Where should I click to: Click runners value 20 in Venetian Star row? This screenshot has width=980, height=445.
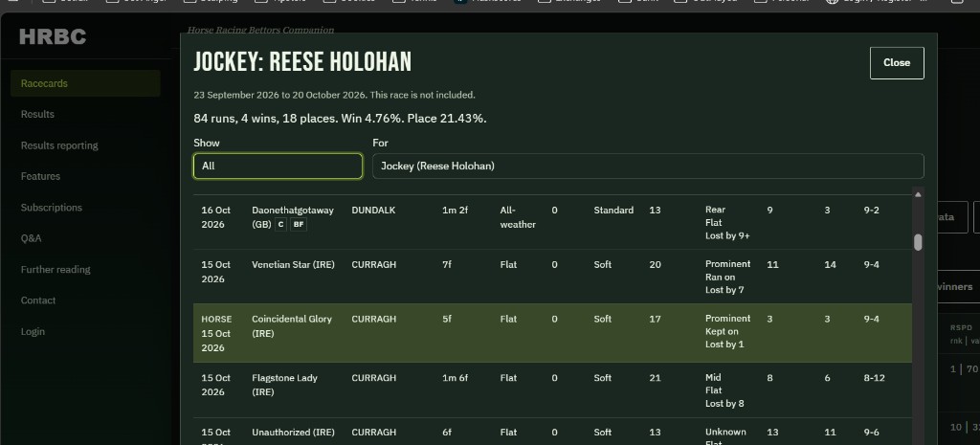pyautogui.click(x=655, y=264)
